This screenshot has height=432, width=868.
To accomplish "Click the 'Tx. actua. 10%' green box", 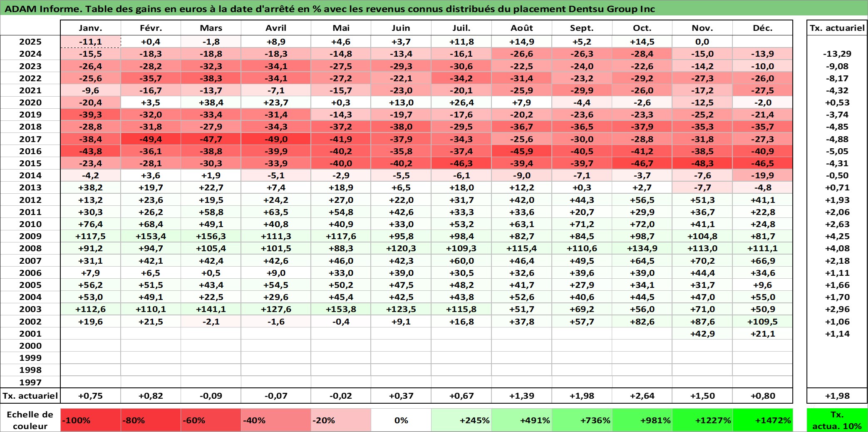I will tap(837, 420).
